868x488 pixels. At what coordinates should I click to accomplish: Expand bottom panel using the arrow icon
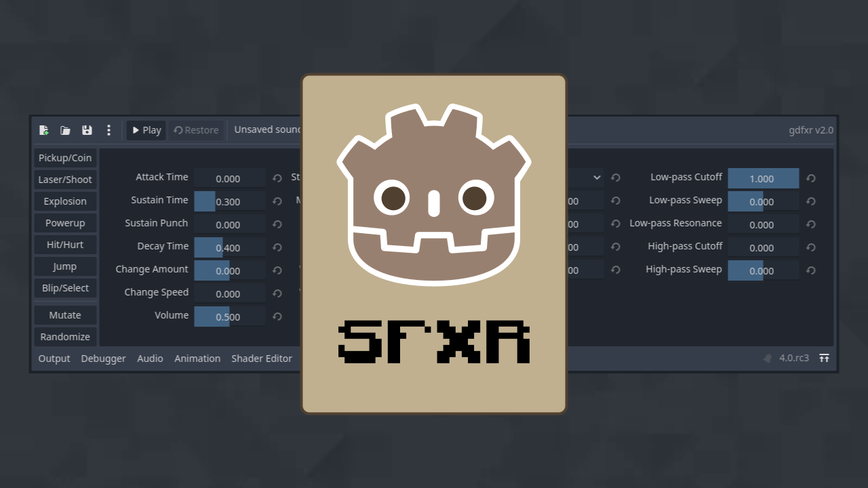824,359
